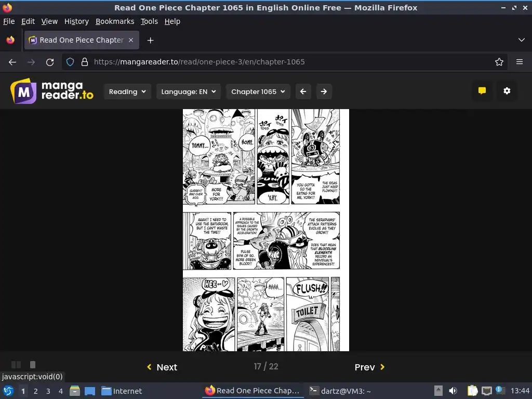Open the system start menu icon
Image resolution: width=532 pixels, height=399 pixels.
pyautogui.click(x=8, y=391)
